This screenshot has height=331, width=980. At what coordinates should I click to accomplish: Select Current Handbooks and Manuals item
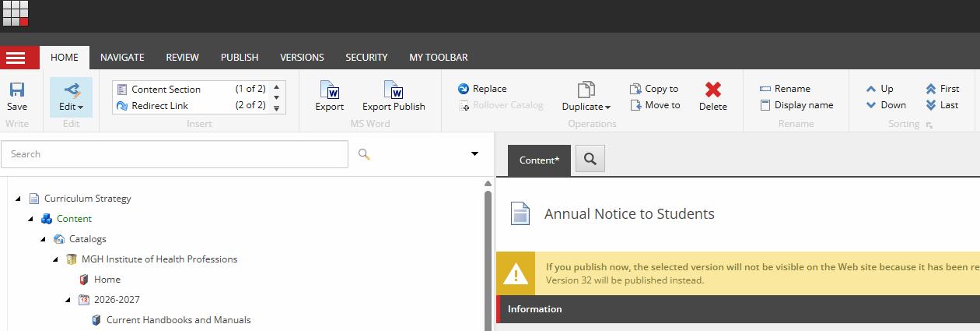click(178, 320)
